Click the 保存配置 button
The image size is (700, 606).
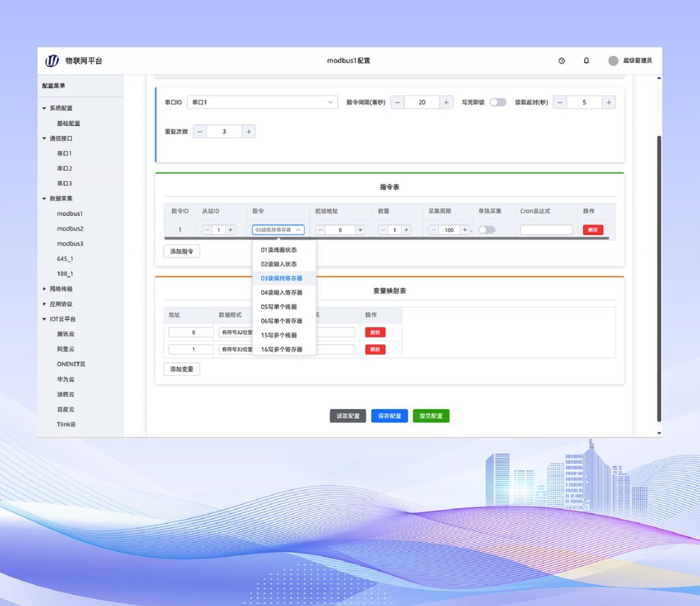tap(390, 416)
